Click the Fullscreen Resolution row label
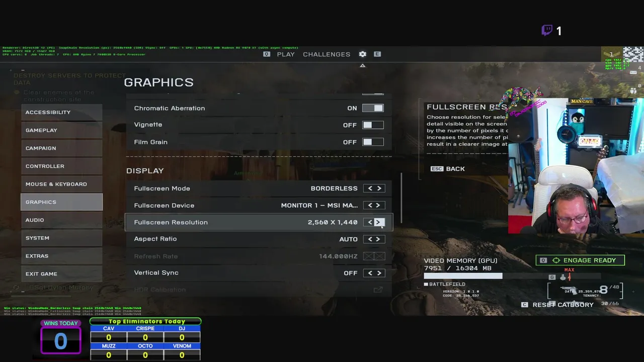The image size is (644, 362). click(x=171, y=222)
